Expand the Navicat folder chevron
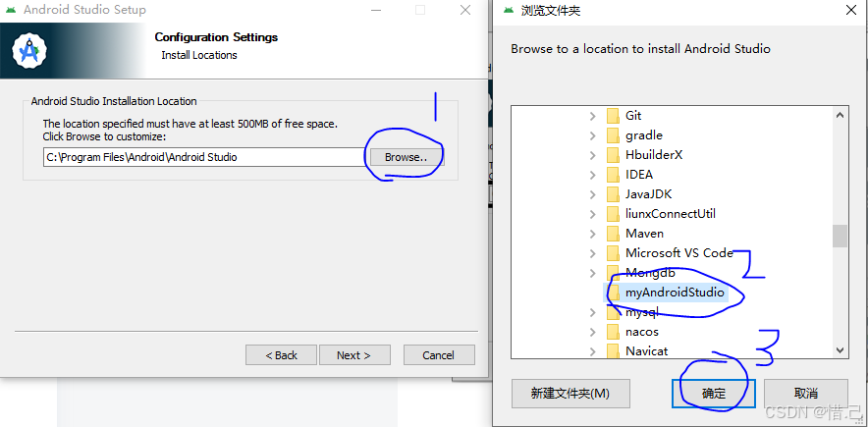Screen dimensions: 868x427 (x=593, y=351)
